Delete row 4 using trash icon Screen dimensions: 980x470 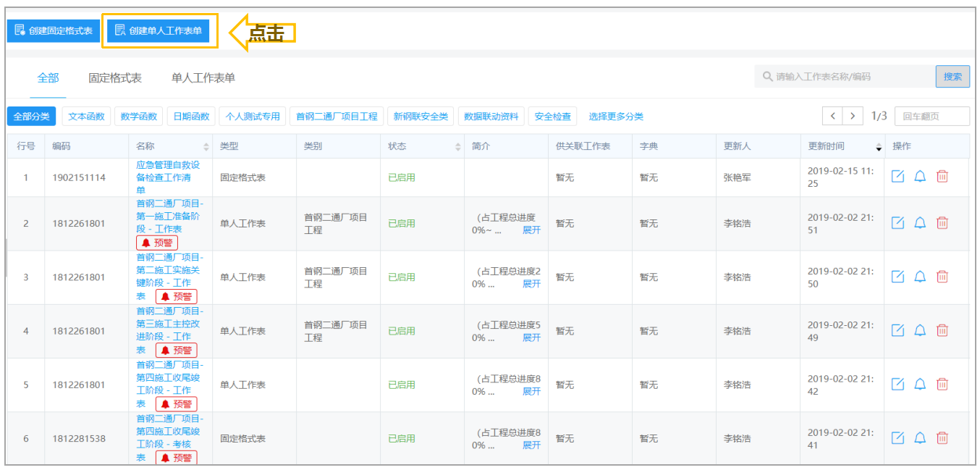pyautogui.click(x=942, y=330)
